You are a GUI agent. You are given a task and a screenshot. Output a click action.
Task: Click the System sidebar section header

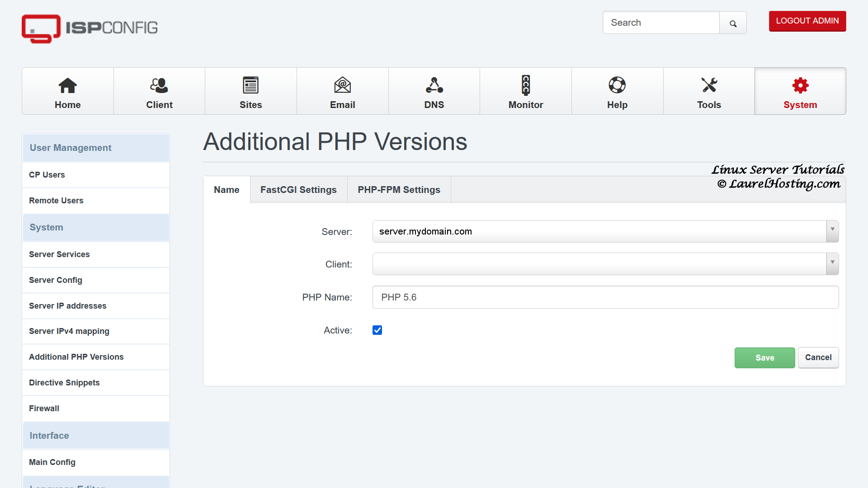click(x=96, y=227)
